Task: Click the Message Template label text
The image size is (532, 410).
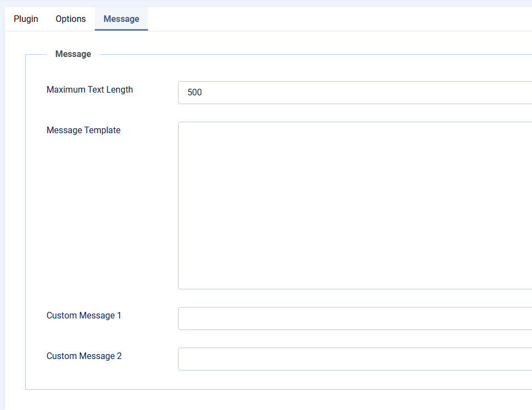Action: (x=83, y=130)
